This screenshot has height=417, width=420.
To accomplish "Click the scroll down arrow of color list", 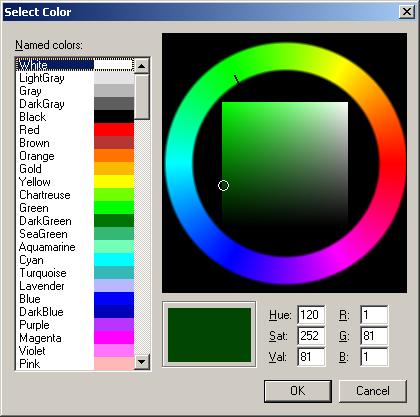I will click(x=142, y=362).
